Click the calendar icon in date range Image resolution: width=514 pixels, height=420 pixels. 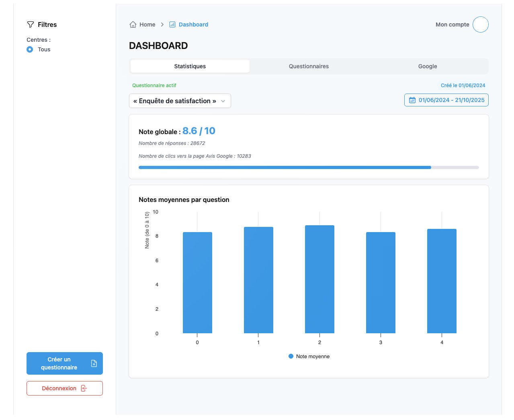pos(412,100)
